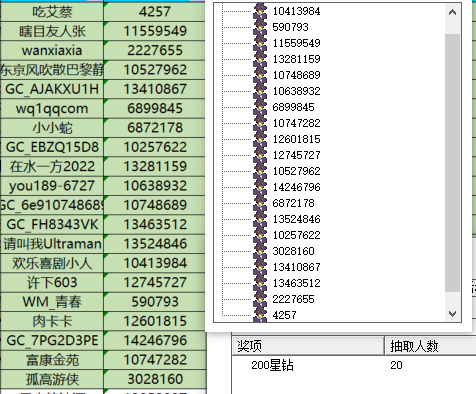Click spreadsheet cell 请叫我Ultraman
476x394 pixels.
click(52, 244)
